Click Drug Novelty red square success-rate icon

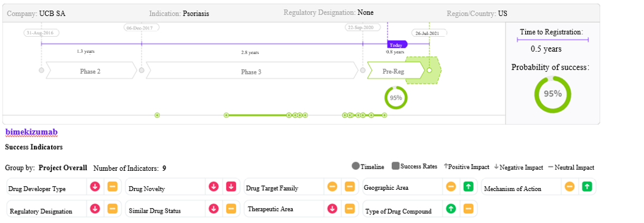click(231, 187)
